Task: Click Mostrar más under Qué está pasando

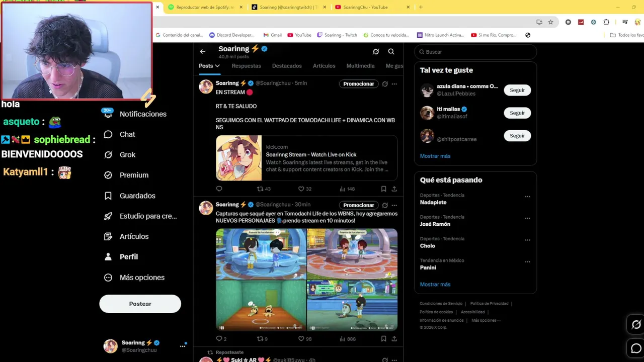Action: (435, 285)
